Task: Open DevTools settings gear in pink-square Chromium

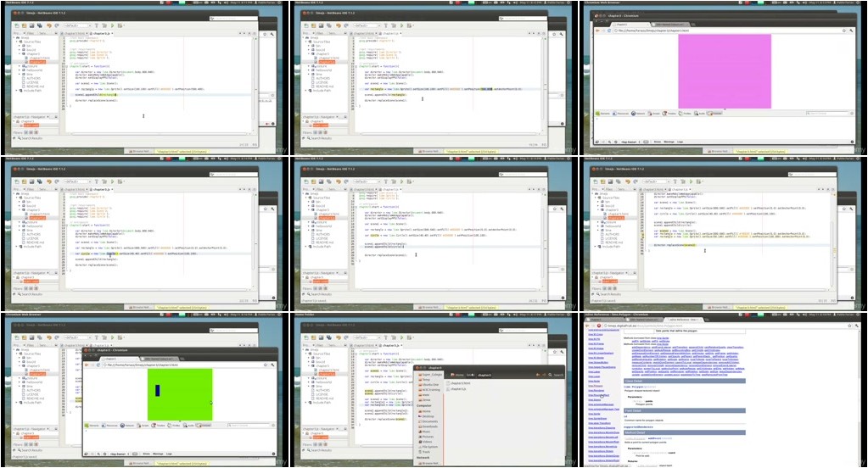Action: click(853, 142)
